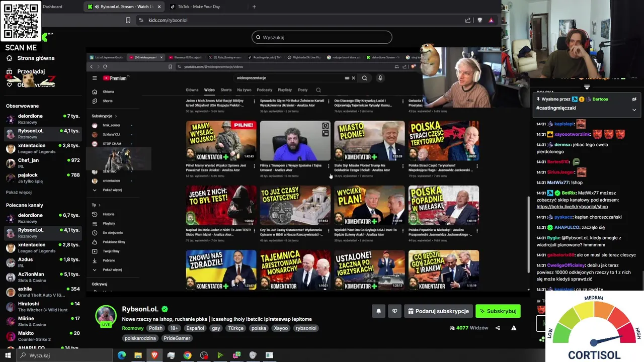Click the YouTube search magnifier icon in stream

(365, 78)
